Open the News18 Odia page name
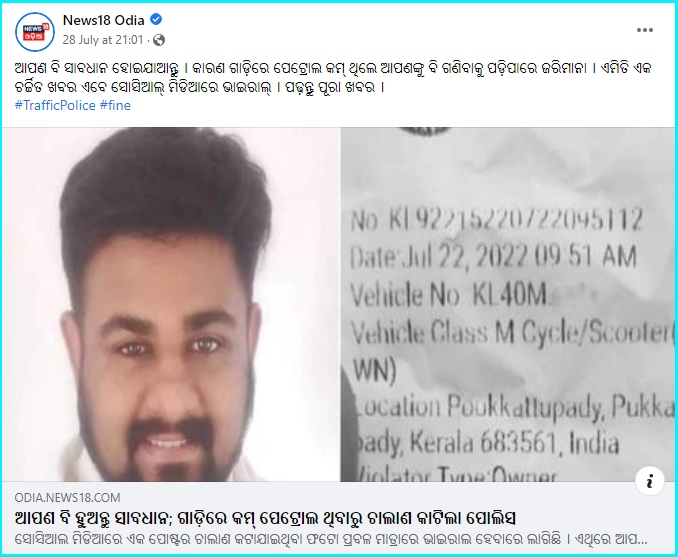 (103, 20)
